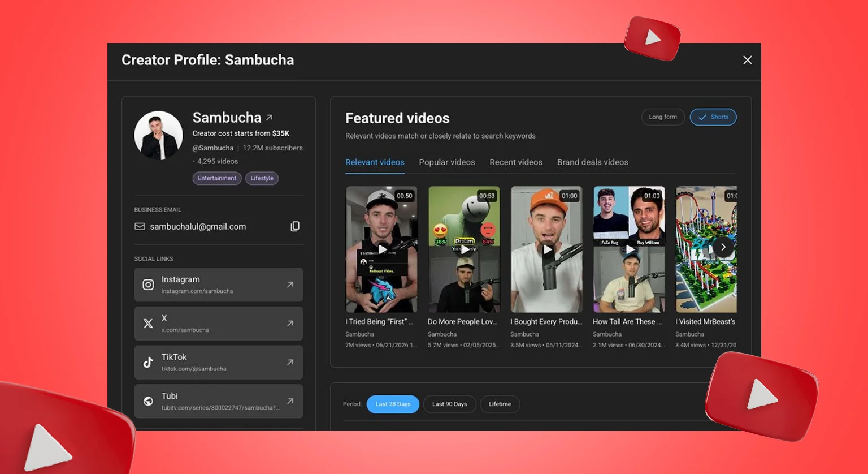Screen dimensions: 868x474
Task: Click the Entertainment category tag
Action: click(217, 178)
